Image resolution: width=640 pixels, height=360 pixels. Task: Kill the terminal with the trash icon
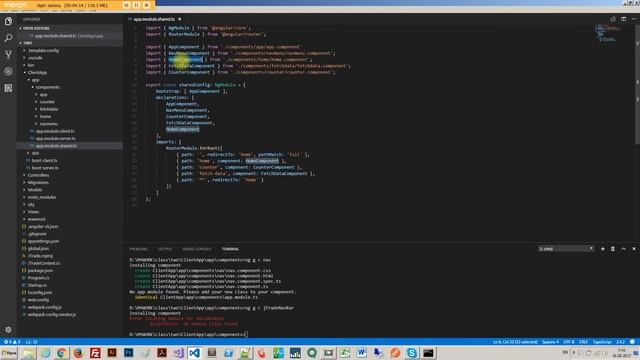point(613,249)
